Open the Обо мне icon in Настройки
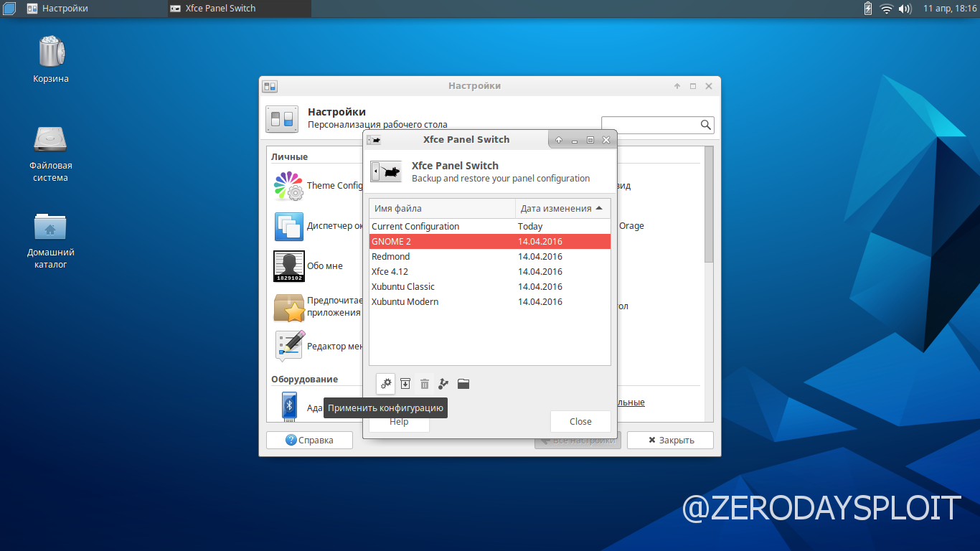The image size is (980, 551). pyautogui.click(x=288, y=266)
